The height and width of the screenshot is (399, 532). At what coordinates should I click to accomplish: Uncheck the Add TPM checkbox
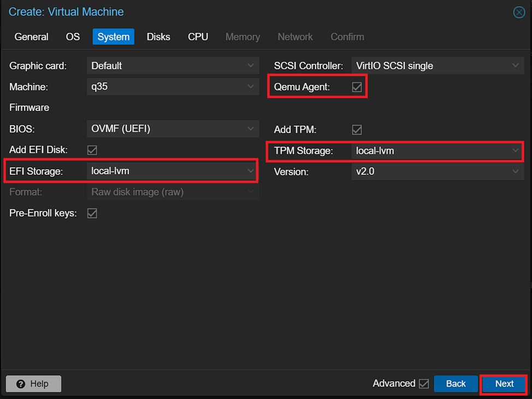[x=357, y=130]
